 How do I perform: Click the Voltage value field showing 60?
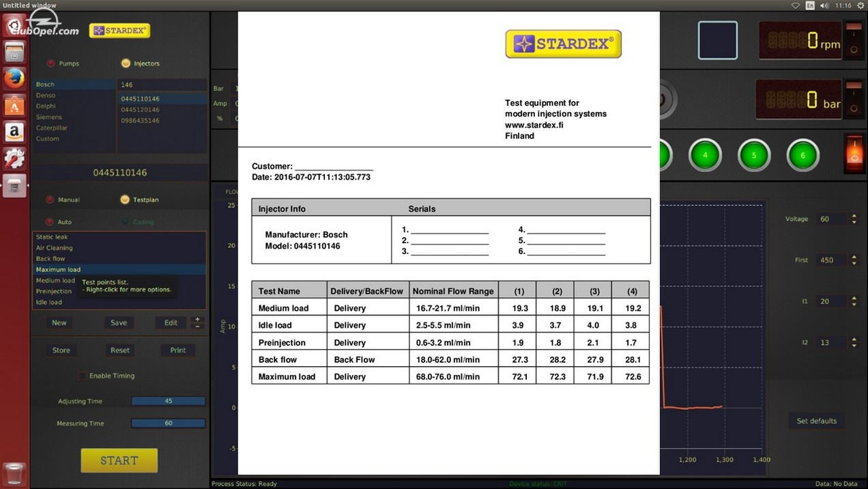(x=833, y=219)
